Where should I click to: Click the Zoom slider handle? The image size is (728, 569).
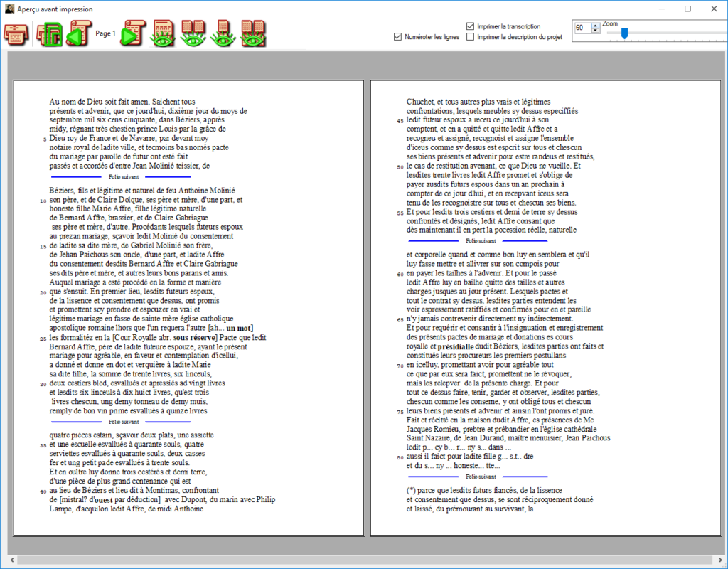coord(624,33)
